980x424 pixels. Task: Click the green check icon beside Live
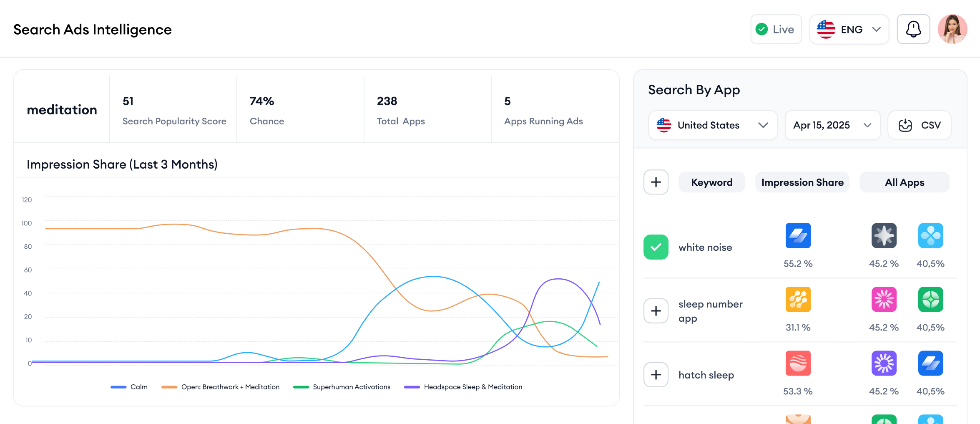point(761,29)
